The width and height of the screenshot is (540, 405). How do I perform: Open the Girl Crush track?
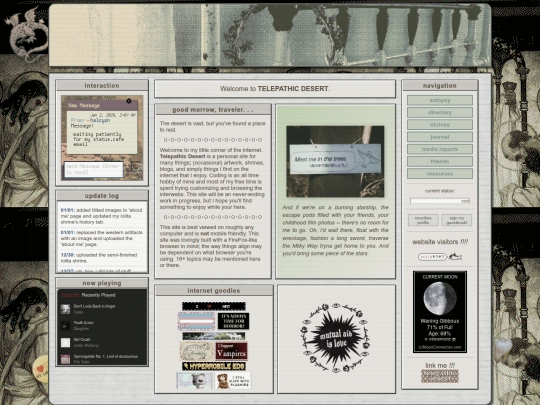[82, 340]
